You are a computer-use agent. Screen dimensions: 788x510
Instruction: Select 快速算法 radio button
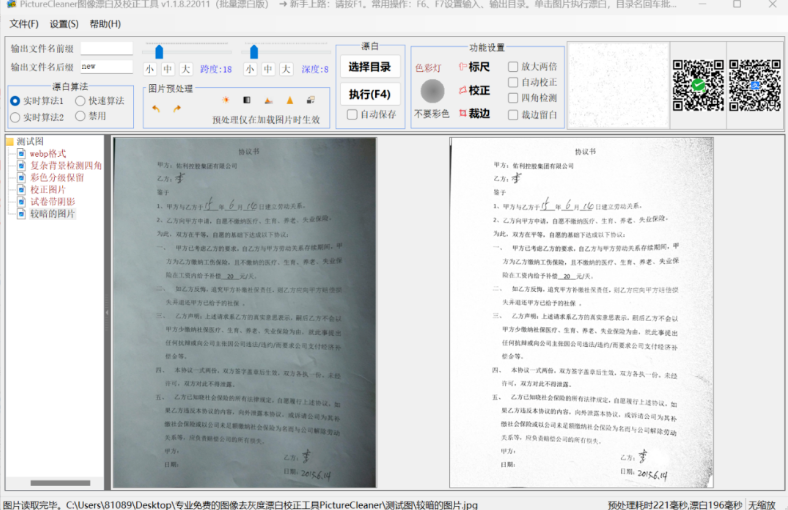(80, 100)
